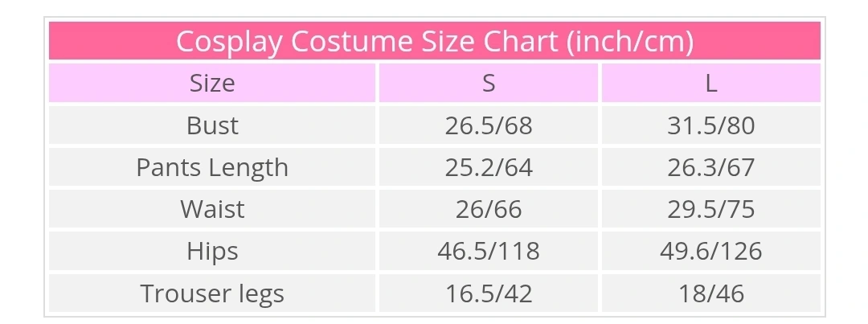Click the Hips row label
The image size is (868, 324).
click(212, 252)
